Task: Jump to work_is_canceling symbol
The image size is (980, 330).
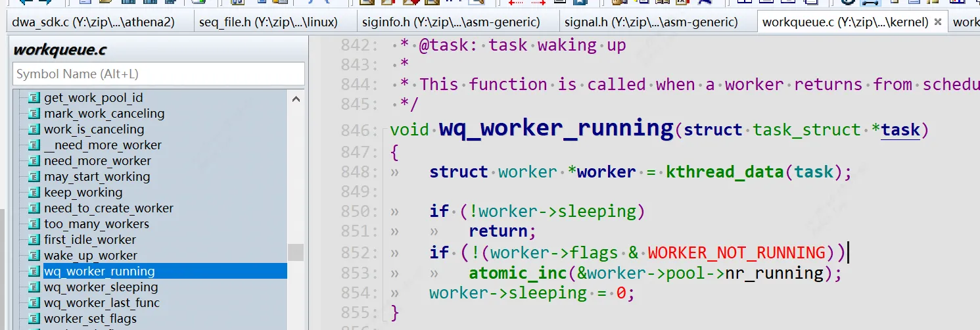Action: point(94,130)
